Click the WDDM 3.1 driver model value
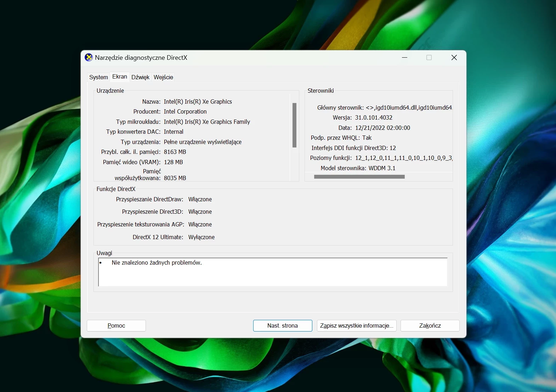 coord(382,168)
